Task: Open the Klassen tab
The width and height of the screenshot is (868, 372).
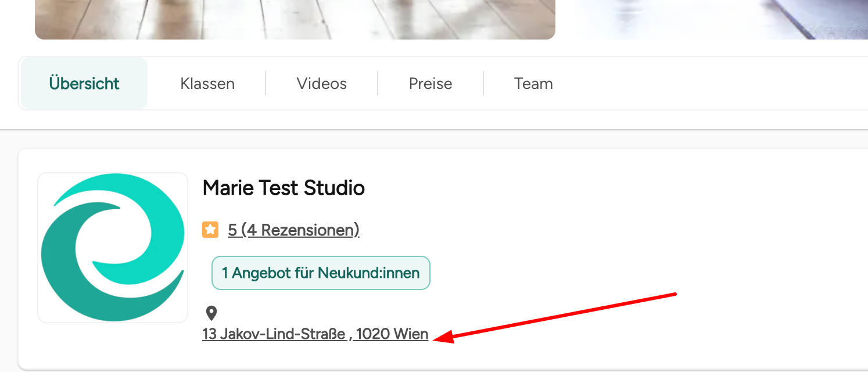Action: click(207, 84)
